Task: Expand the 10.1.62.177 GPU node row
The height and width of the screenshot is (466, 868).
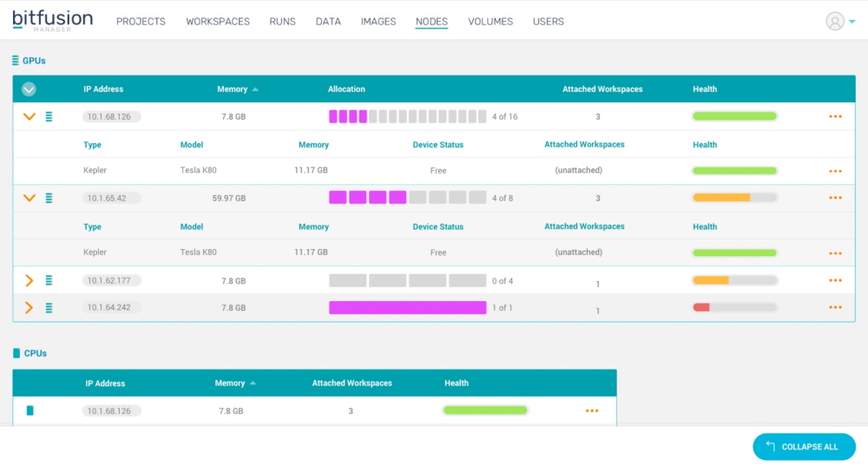Action: (x=29, y=280)
